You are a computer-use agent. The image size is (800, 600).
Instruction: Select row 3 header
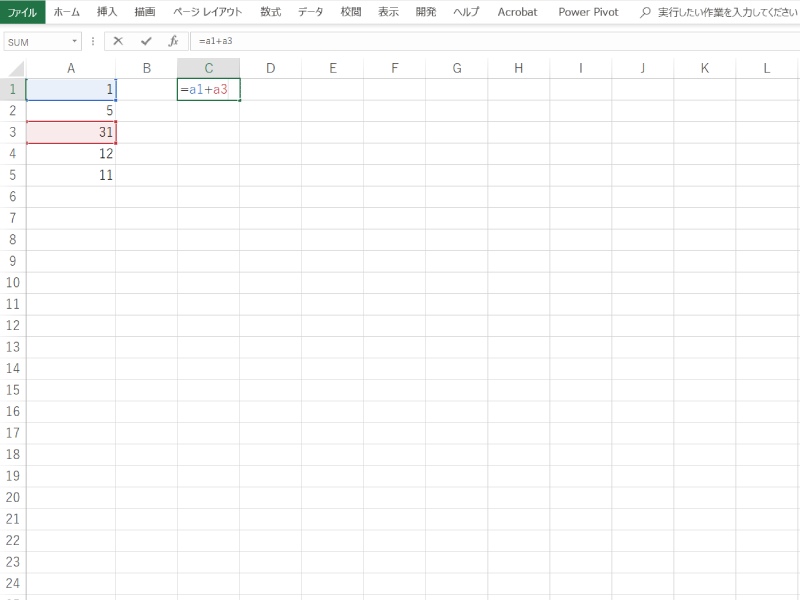[x=12, y=132]
